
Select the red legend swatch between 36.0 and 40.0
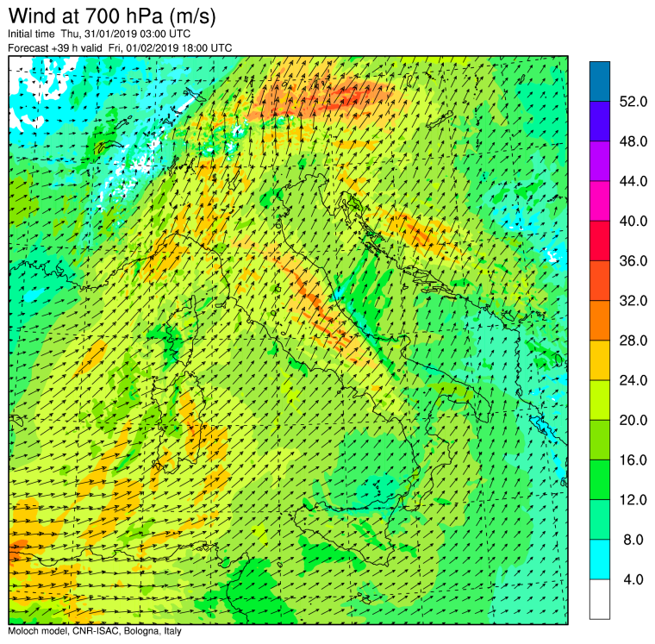tap(600, 241)
